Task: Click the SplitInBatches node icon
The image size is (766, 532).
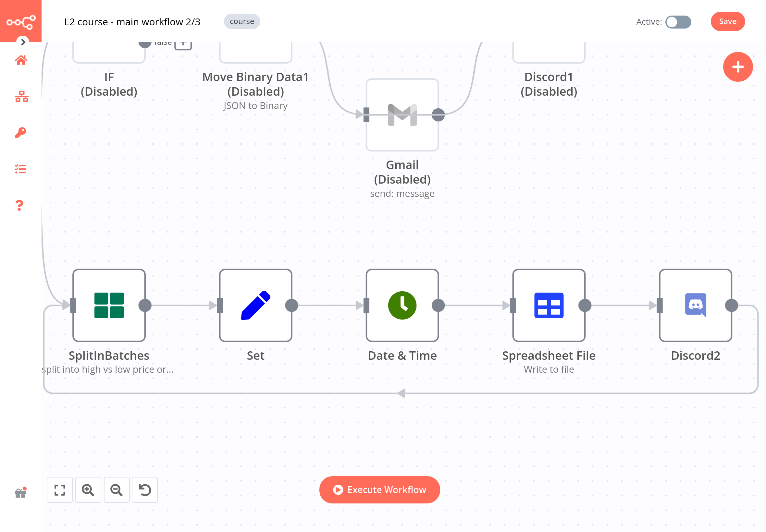Action: coord(109,305)
